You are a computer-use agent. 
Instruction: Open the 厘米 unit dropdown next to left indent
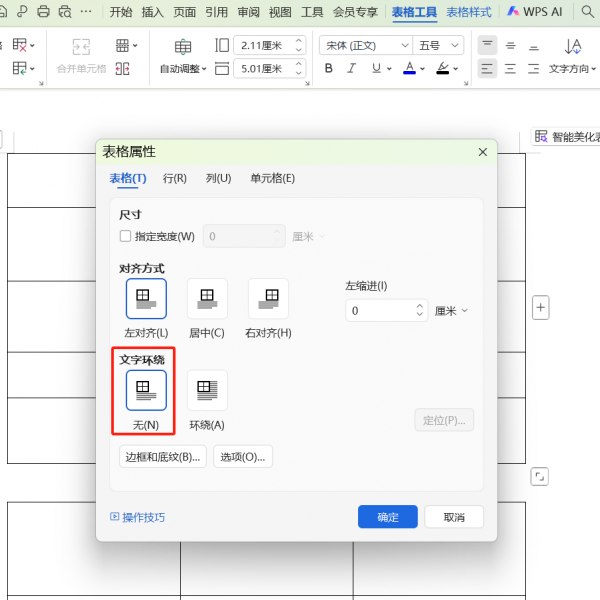coord(451,311)
